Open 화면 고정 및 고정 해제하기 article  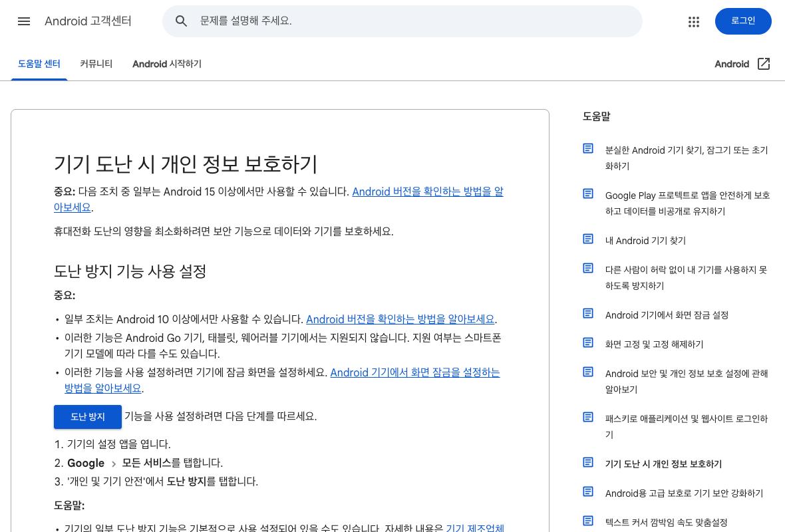coord(654,344)
